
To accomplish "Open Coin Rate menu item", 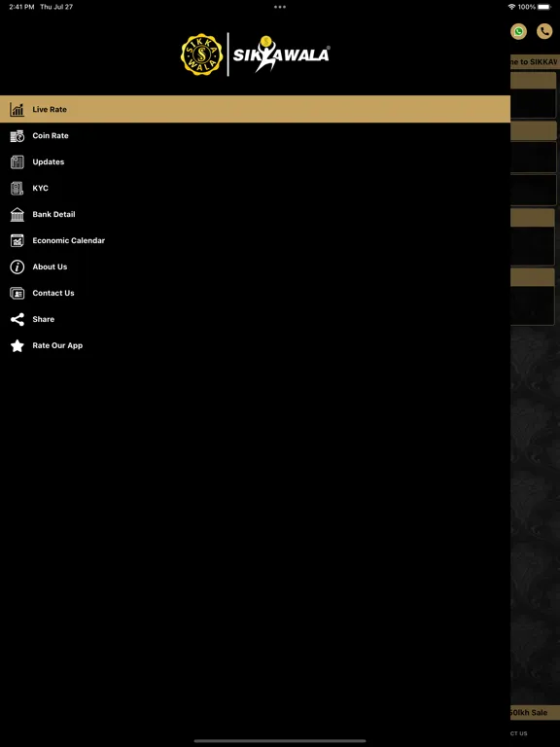I will coord(256,136).
